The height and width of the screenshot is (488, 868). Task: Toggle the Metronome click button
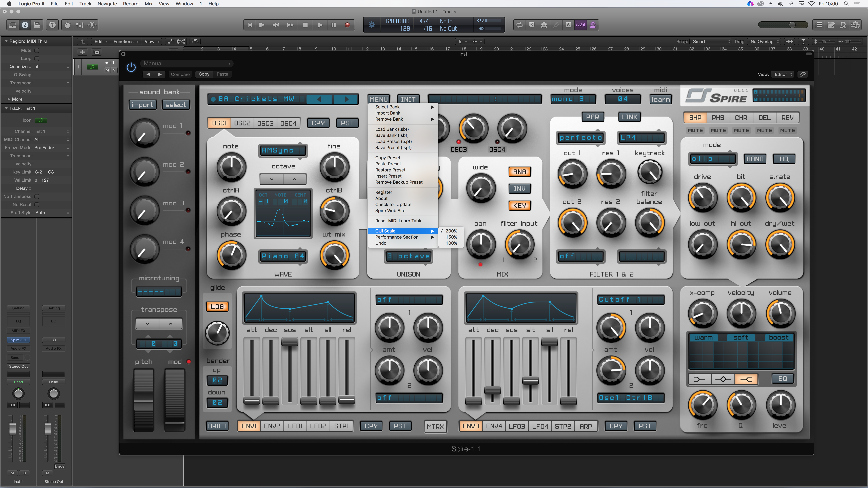tap(593, 25)
